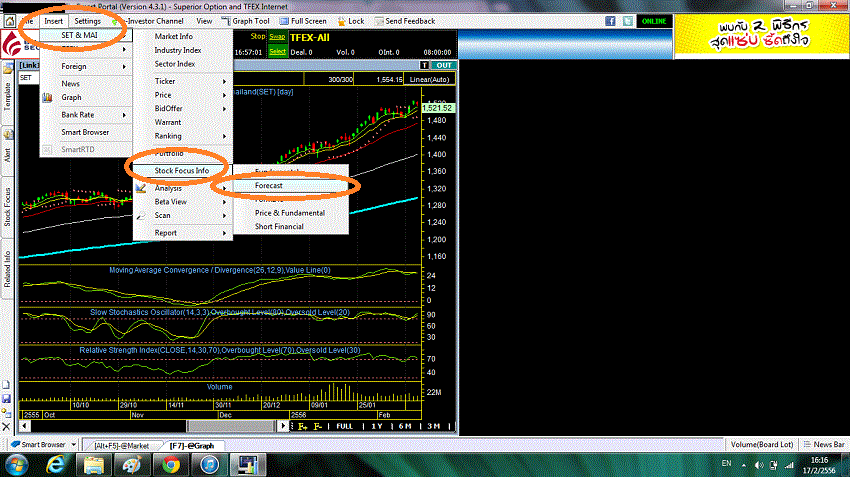Click the F- zoom out button
This screenshot has height=477, width=850.
pyautogui.click(x=318, y=427)
